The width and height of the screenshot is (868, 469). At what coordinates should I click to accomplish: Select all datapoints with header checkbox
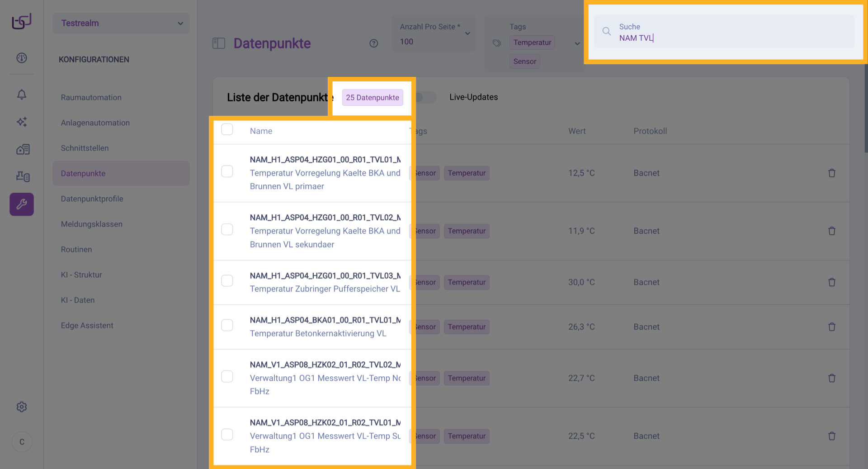pyautogui.click(x=227, y=130)
